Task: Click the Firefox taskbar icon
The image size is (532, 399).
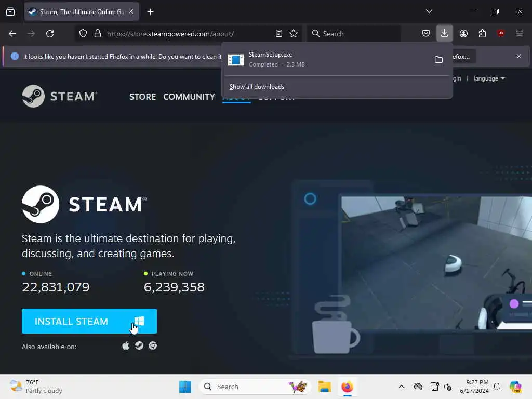Action: [347, 387]
